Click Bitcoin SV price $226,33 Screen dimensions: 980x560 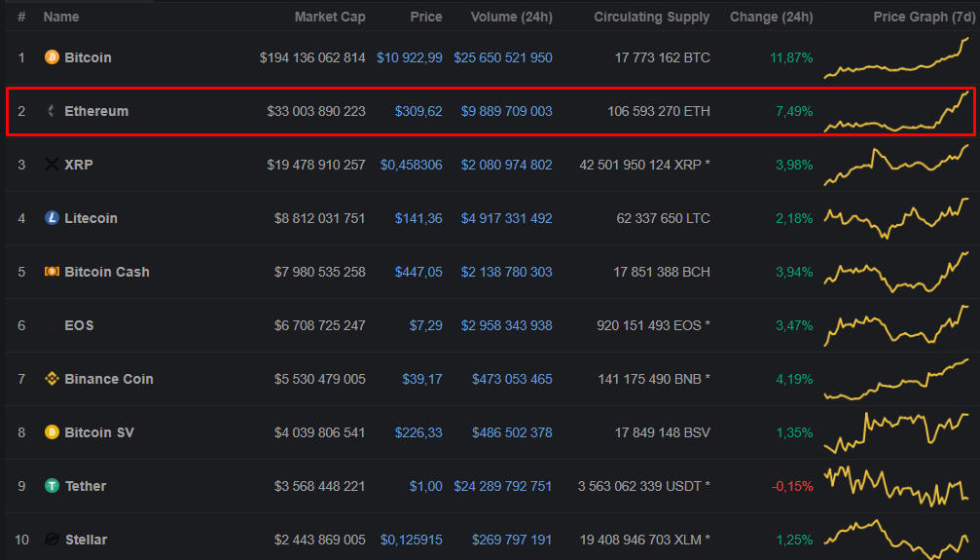[x=418, y=432]
